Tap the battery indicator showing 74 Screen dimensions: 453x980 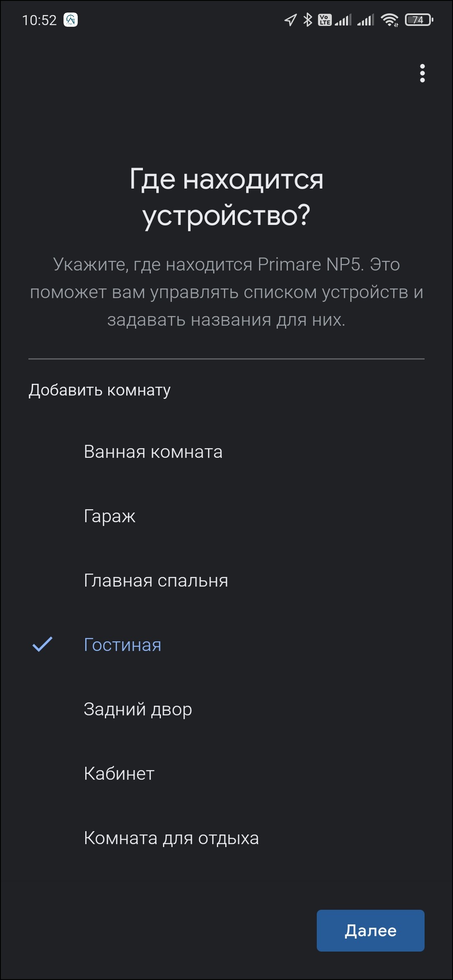tap(419, 20)
